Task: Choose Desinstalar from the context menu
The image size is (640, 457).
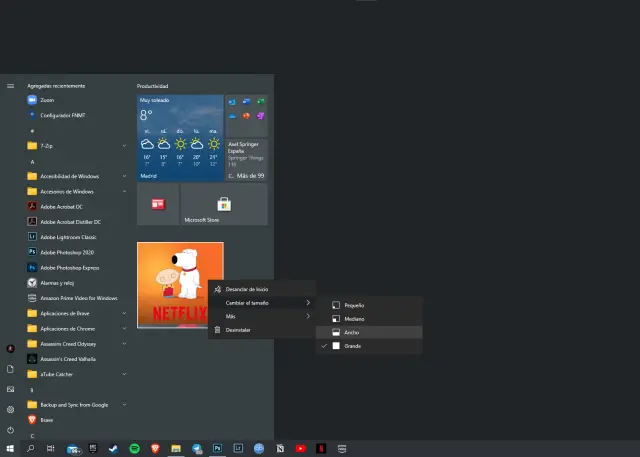Action: pos(238,330)
